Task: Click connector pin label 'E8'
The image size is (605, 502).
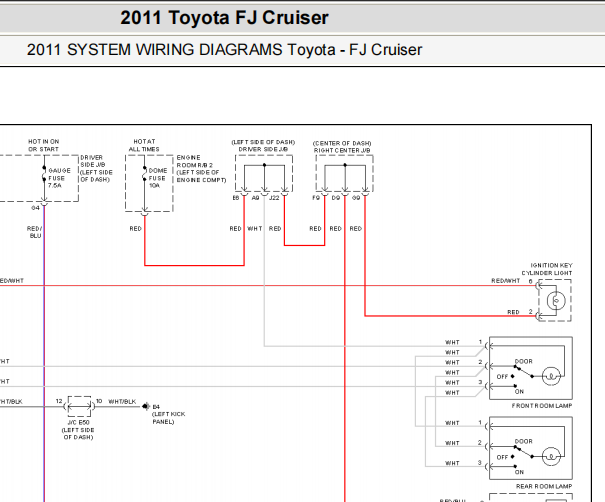Action: click(x=236, y=198)
